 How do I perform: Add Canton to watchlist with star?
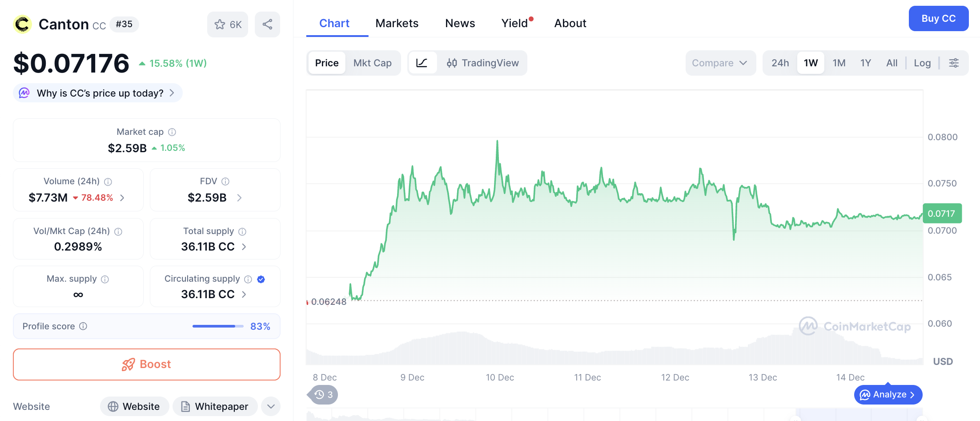(227, 24)
